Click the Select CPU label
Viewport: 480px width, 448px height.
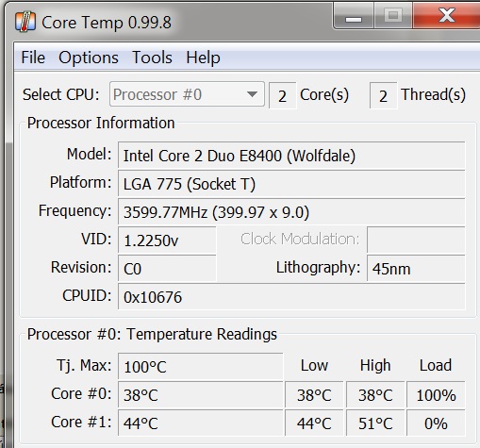tap(61, 94)
